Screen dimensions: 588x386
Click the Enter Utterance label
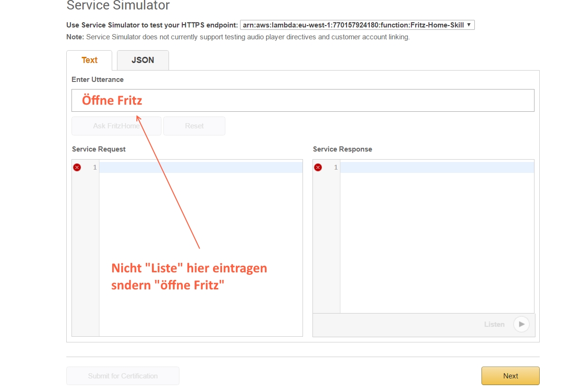point(98,80)
